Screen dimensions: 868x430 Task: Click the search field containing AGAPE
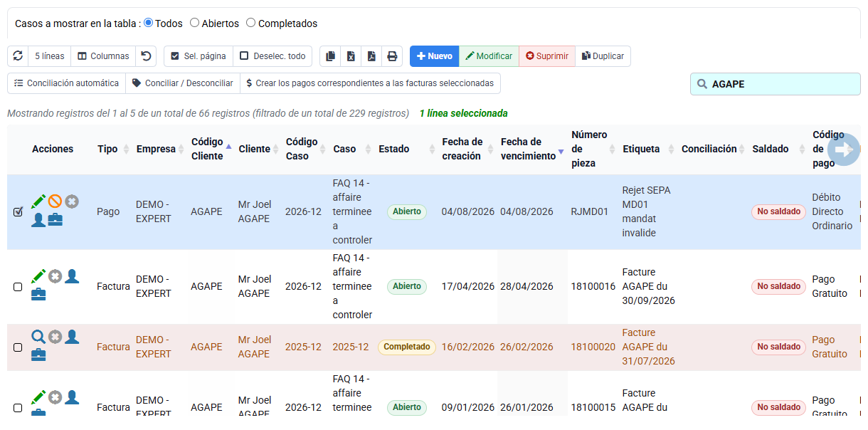776,84
